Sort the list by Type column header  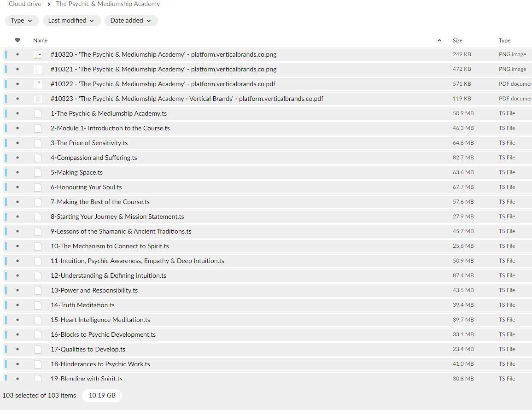504,41
